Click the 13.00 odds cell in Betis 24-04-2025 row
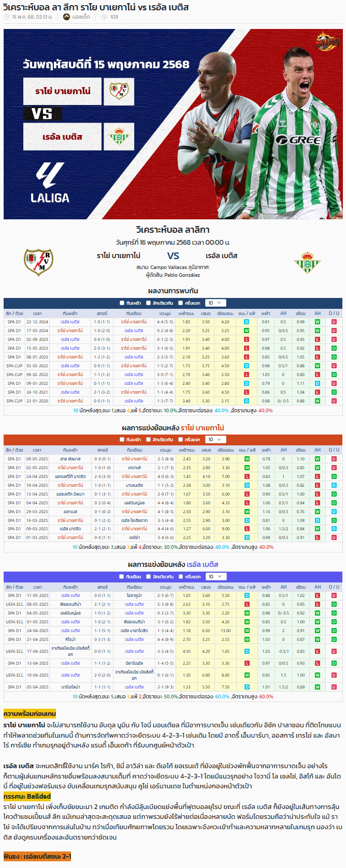This screenshot has height=868, width=346. 226,631
